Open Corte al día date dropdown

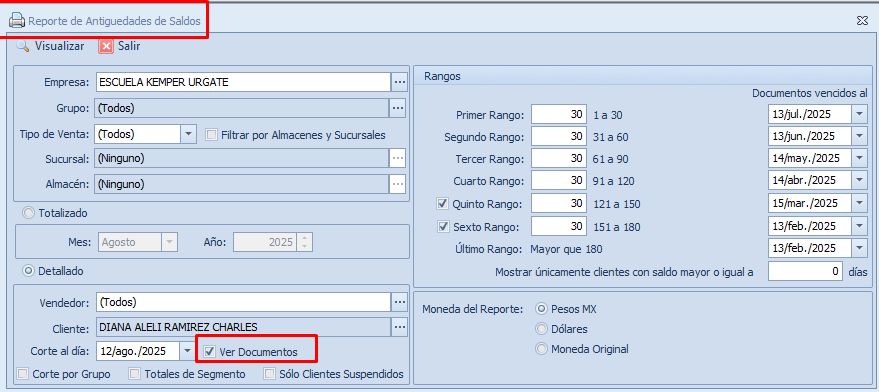pos(188,351)
